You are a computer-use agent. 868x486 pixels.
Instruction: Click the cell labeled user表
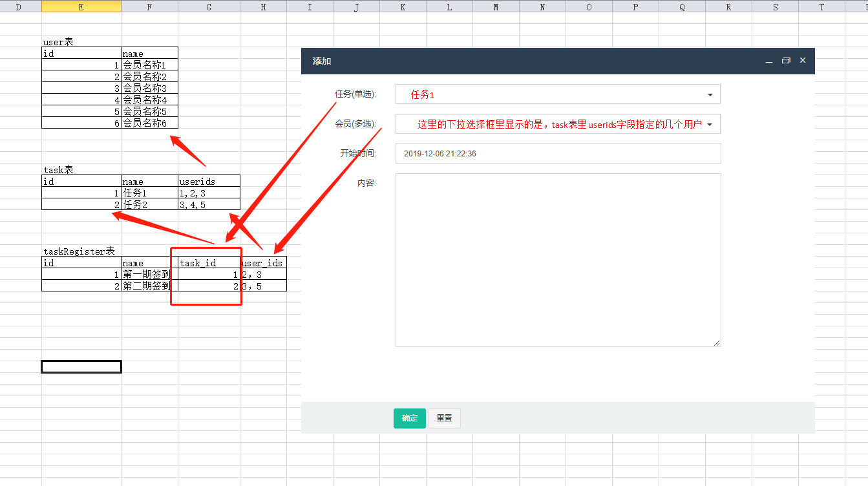coord(81,41)
